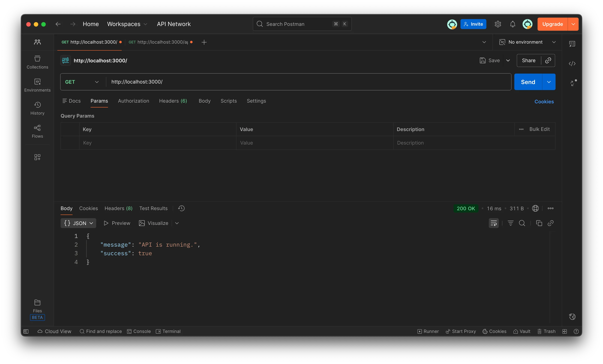The width and height of the screenshot is (603, 364).
Task: Open Trash from the status bar
Action: pos(546,331)
